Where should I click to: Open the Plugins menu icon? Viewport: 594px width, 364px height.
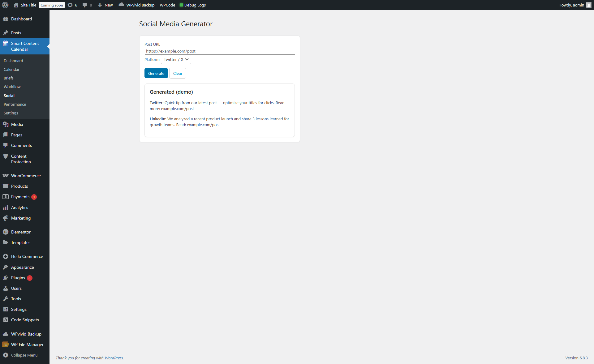pyautogui.click(x=6, y=278)
